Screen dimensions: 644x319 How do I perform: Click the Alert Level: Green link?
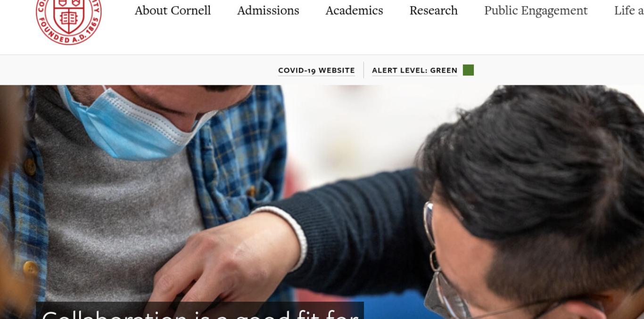coord(414,70)
